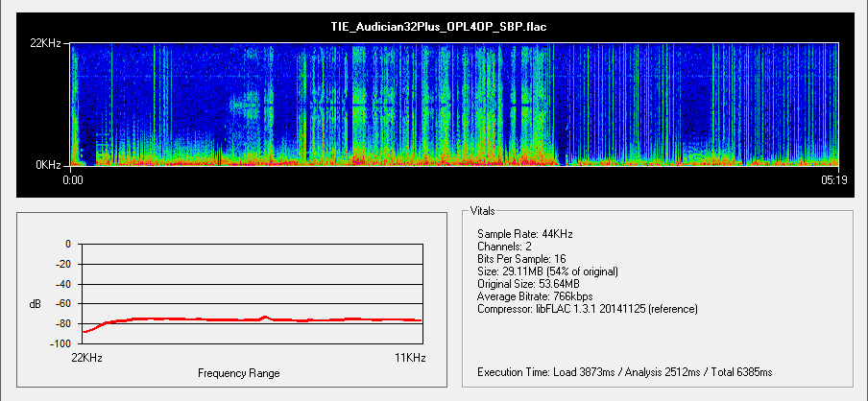Click the Frequency Range axis label
Image resolution: width=868 pixels, height=401 pixels.
coord(238,372)
